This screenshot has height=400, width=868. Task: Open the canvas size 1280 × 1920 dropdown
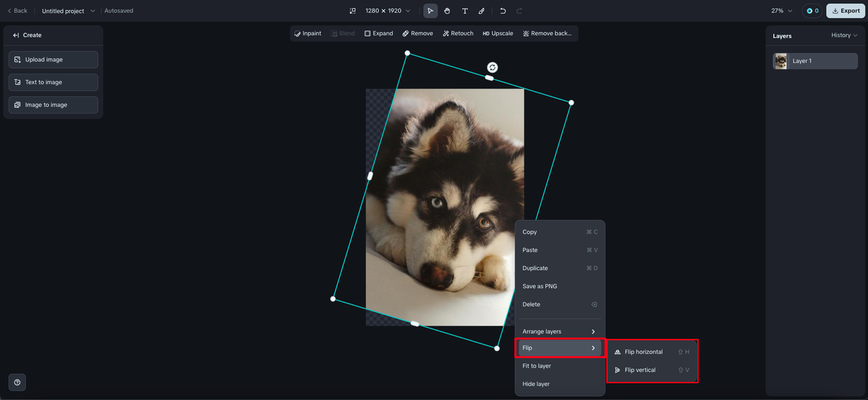(388, 11)
